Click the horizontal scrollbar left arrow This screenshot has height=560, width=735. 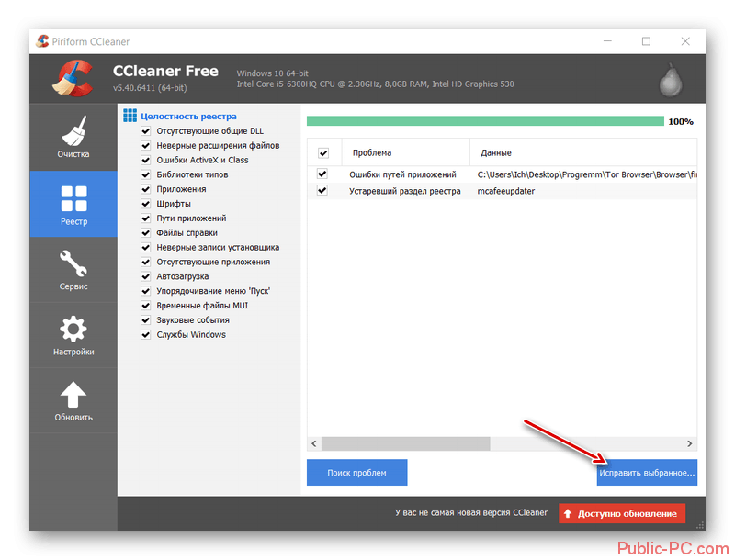(314, 443)
